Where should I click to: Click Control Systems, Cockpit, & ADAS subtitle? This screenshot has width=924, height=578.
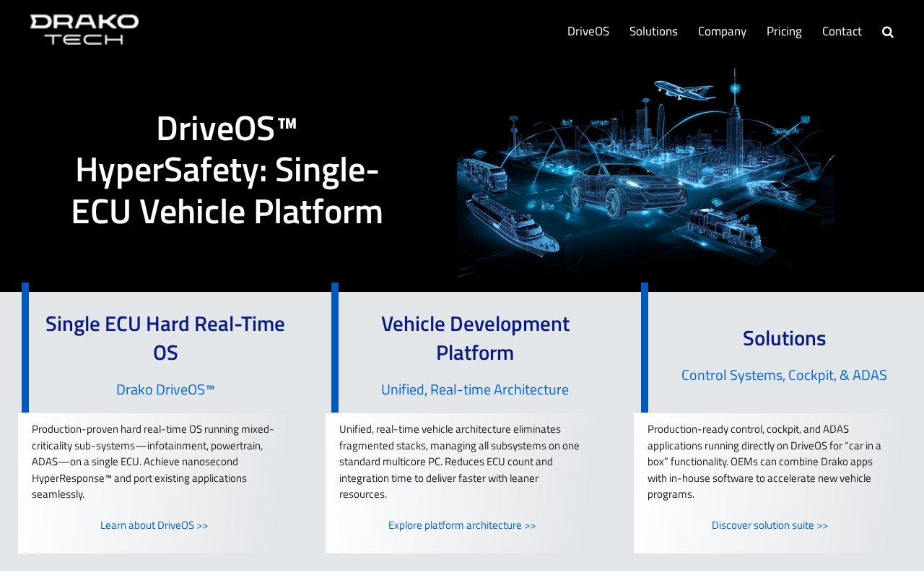(x=784, y=375)
